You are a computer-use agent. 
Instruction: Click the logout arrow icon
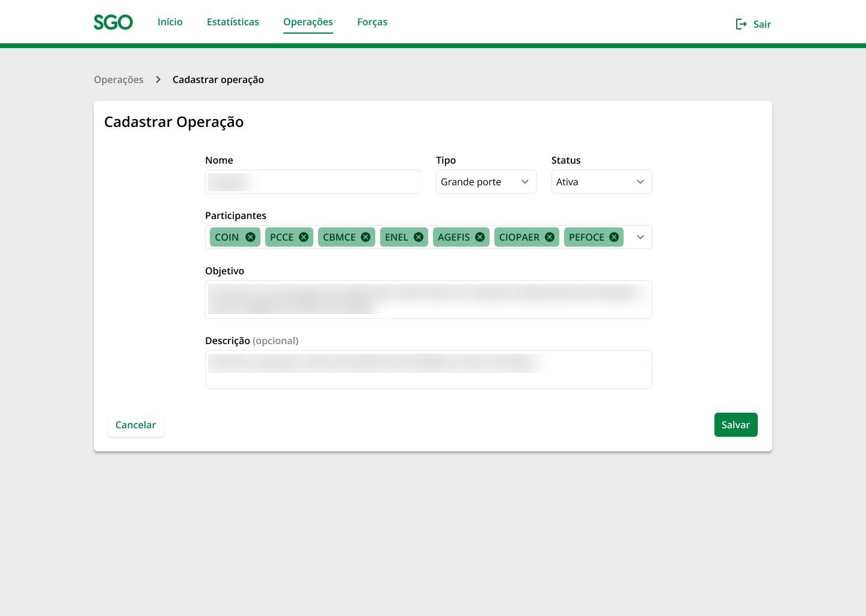tap(742, 24)
